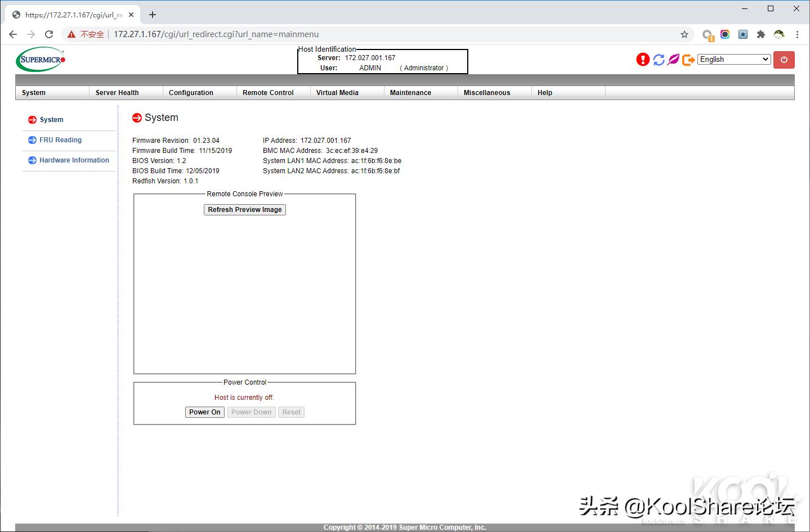Click the blue arrow beside Hardware Information
The width and height of the screenshot is (810, 532).
(32, 160)
